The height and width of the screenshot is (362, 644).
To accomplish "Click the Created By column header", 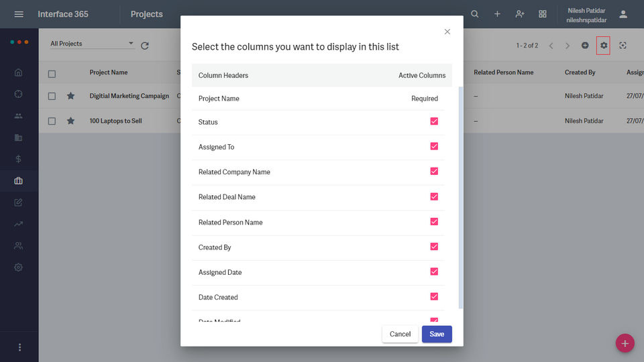I will coord(580,72).
